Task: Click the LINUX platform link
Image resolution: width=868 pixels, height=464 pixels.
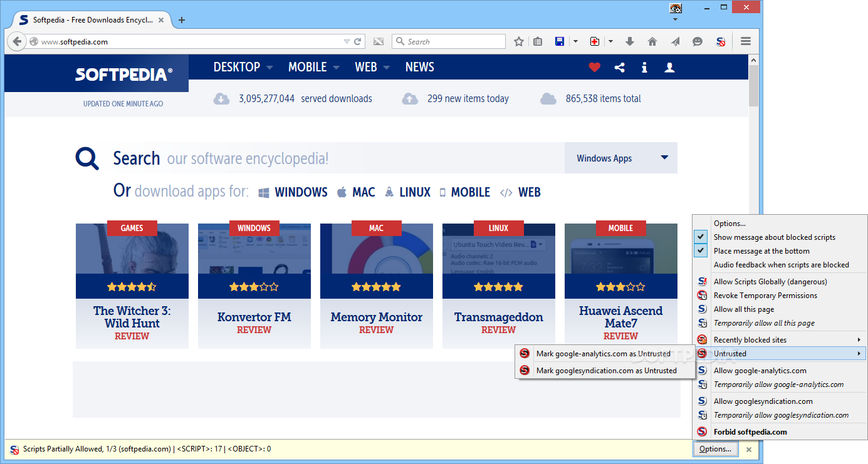Action: click(407, 192)
